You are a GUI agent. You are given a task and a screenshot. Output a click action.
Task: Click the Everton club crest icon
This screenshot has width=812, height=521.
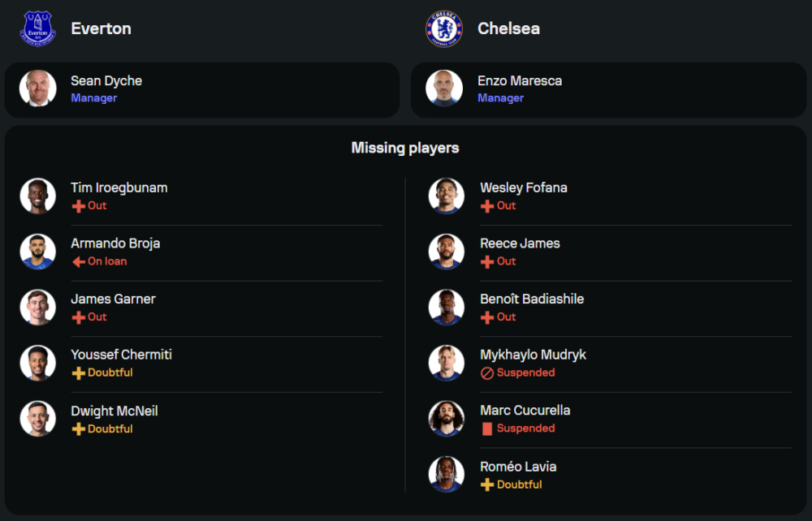37,28
